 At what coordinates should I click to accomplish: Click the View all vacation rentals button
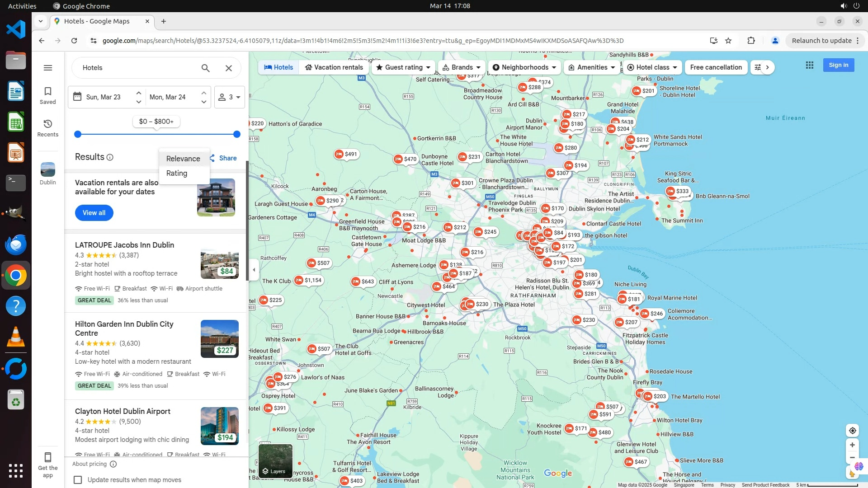click(x=94, y=213)
